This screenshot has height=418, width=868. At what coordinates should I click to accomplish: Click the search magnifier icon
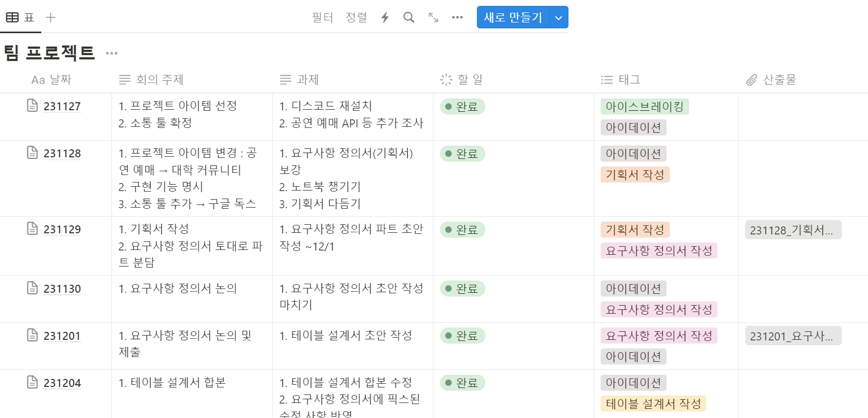409,18
